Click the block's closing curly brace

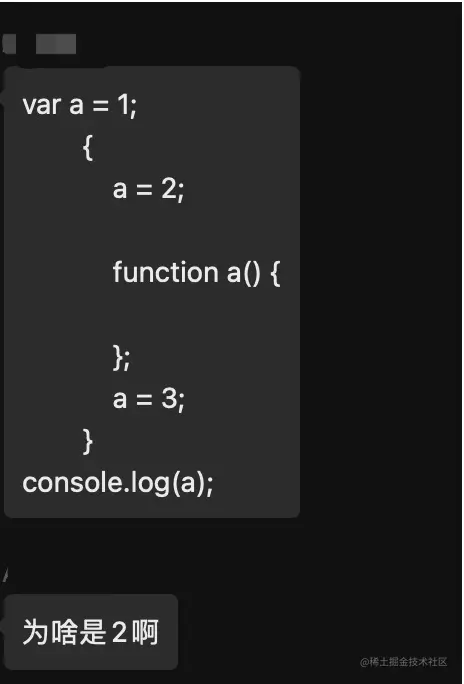point(88,441)
